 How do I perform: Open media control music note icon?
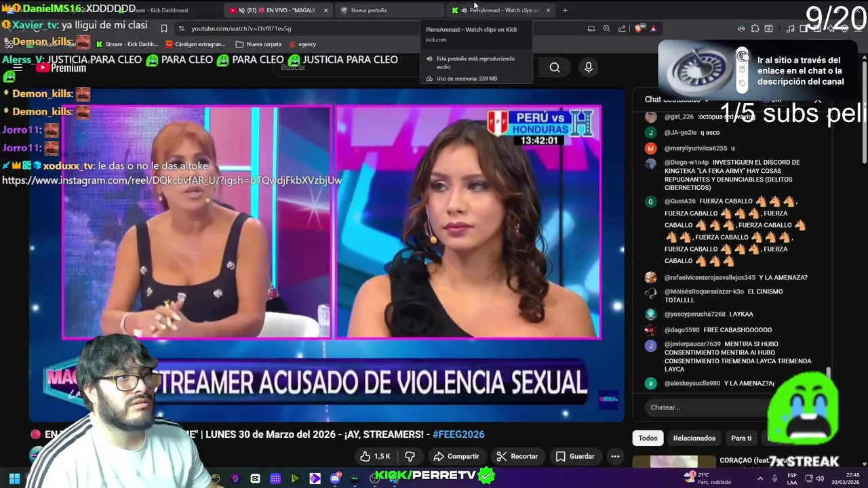(790, 28)
